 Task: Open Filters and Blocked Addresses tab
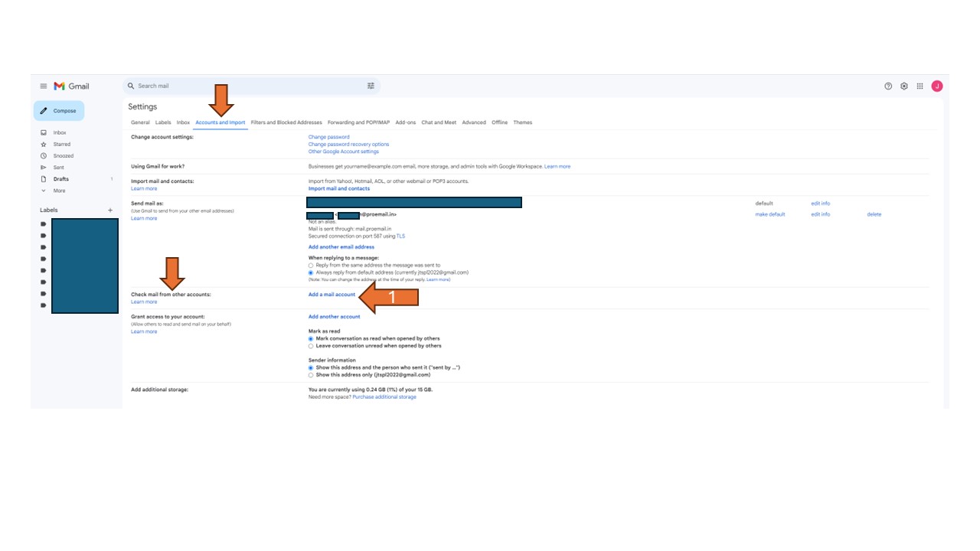pos(286,122)
